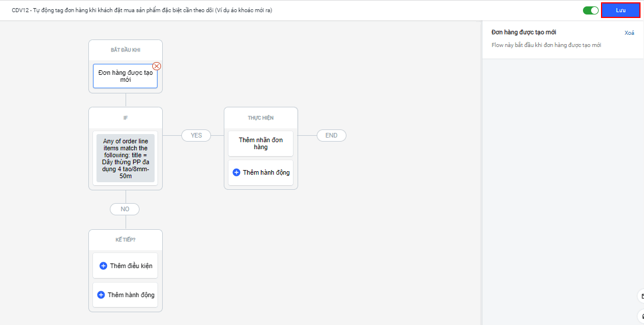Click the END node label

tap(331, 135)
